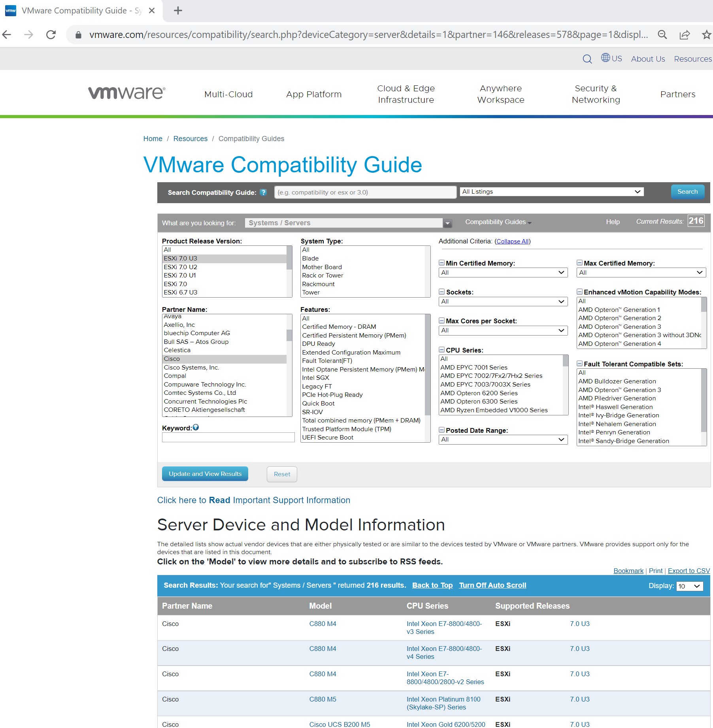Open the Display results count dropdown
713x728 pixels.
tap(690, 586)
